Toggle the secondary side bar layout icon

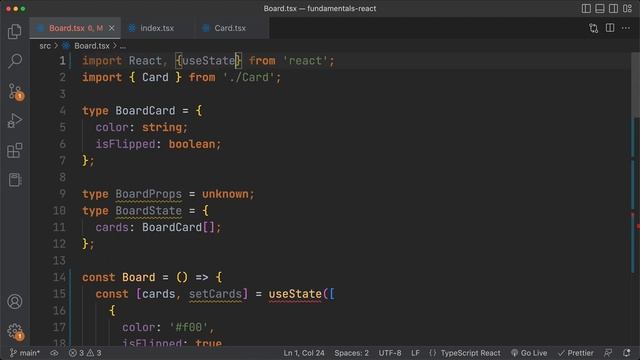[613, 9]
